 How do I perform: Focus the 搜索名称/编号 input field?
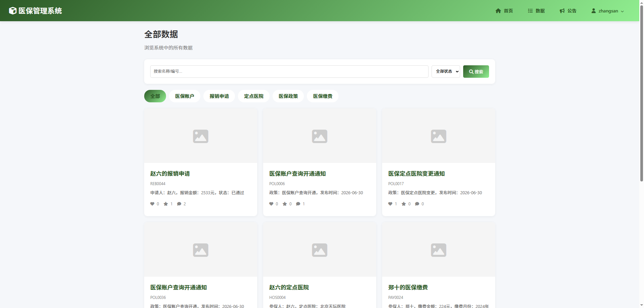point(289,71)
